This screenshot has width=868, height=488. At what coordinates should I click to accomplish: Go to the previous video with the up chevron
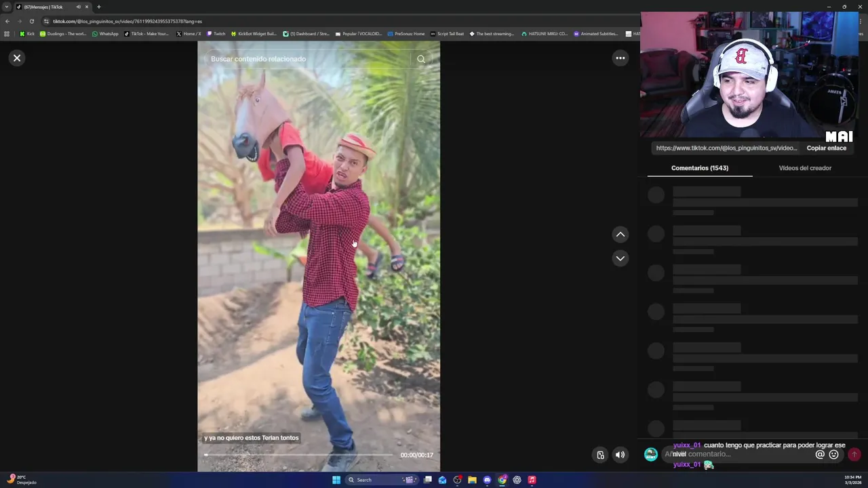pyautogui.click(x=620, y=235)
